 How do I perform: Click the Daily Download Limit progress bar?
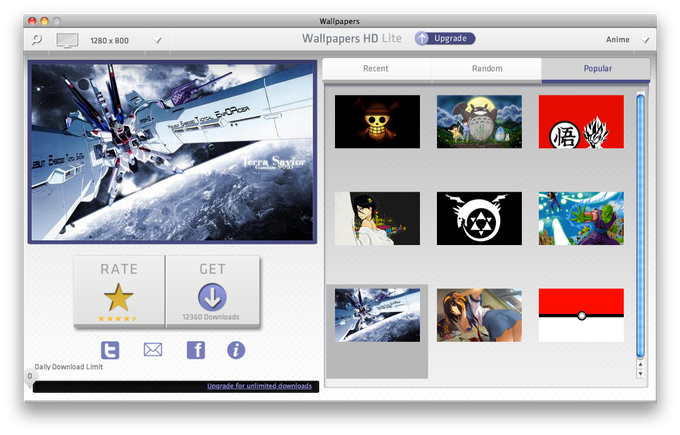point(176,386)
